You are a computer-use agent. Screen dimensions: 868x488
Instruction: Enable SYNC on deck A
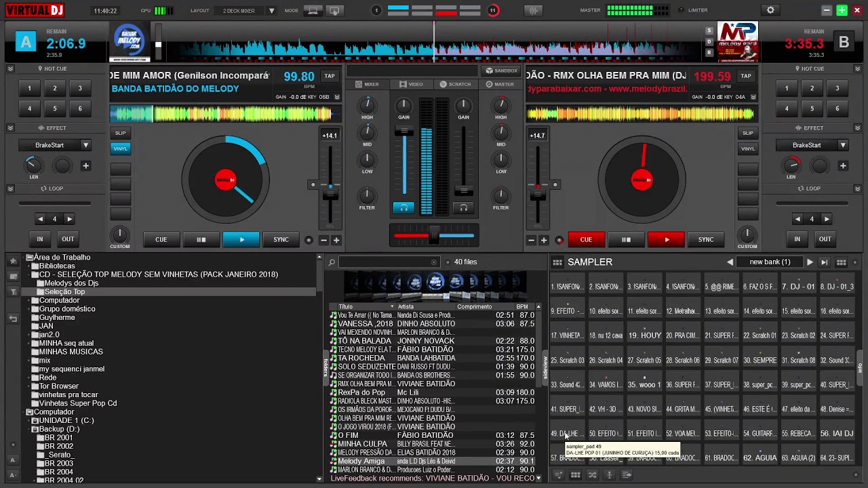click(281, 239)
